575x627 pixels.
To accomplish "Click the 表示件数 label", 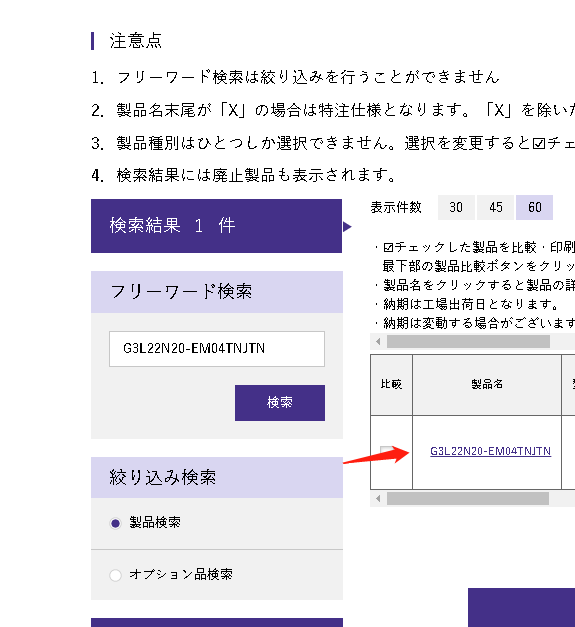I will (x=396, y=208).
